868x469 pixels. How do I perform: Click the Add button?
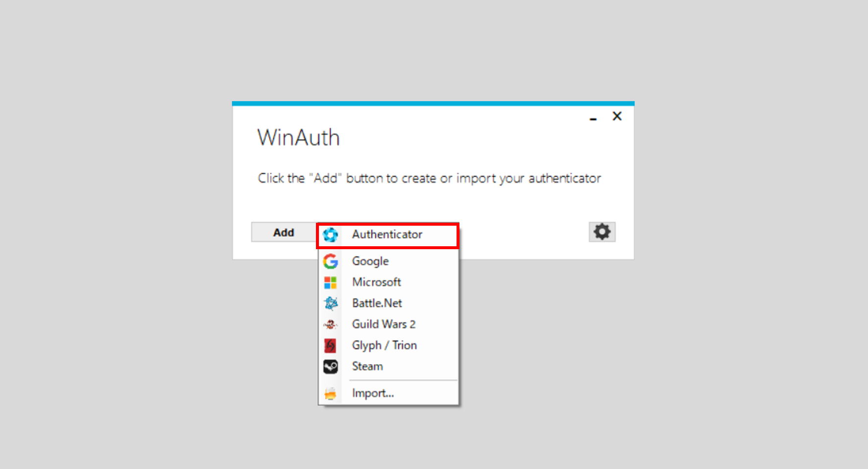[284, 232]
